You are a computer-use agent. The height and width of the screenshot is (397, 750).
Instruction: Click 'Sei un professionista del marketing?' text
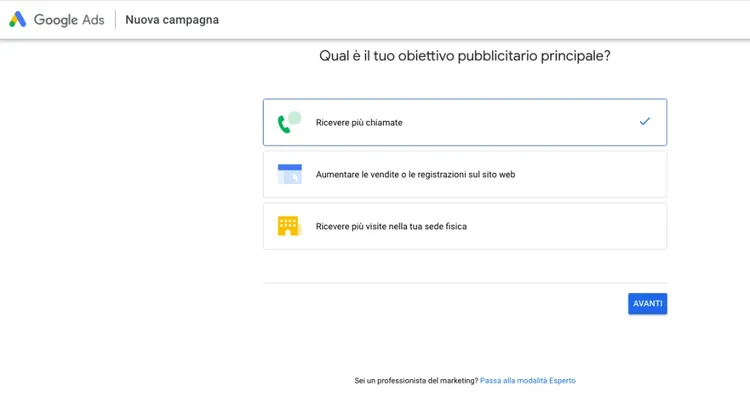coord(416,381)
